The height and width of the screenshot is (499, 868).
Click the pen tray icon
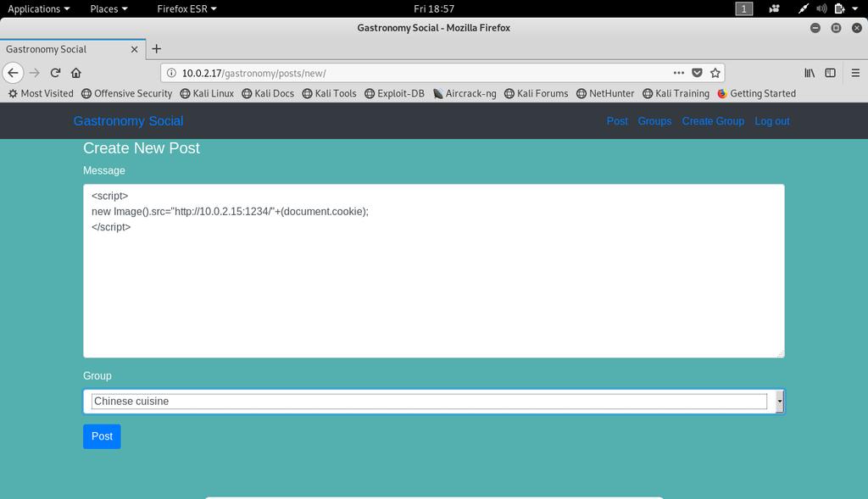pyautogui.click(x=804, y=8)
